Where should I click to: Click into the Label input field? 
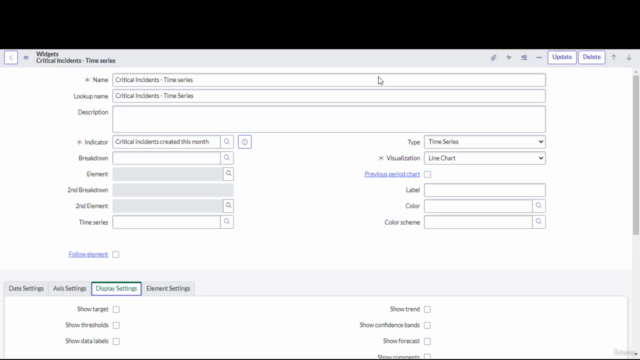pos(485,190)
